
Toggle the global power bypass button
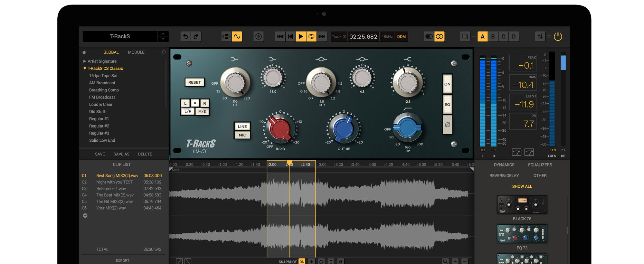coord(558,37)
